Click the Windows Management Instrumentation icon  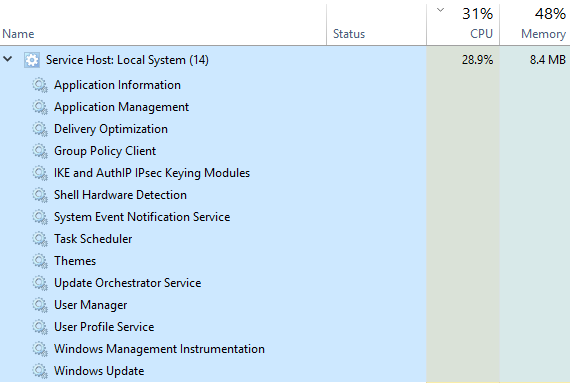pos(40,349)
